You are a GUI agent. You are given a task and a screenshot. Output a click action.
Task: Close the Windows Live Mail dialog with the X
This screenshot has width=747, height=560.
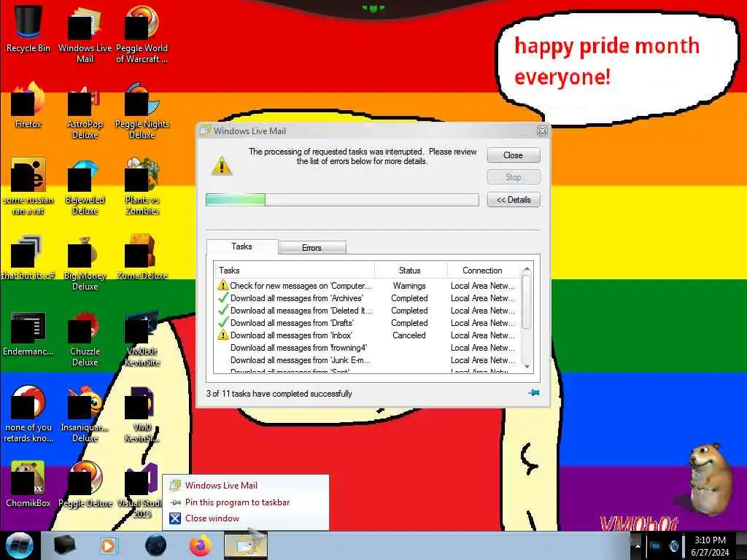(x=542, y=131)
